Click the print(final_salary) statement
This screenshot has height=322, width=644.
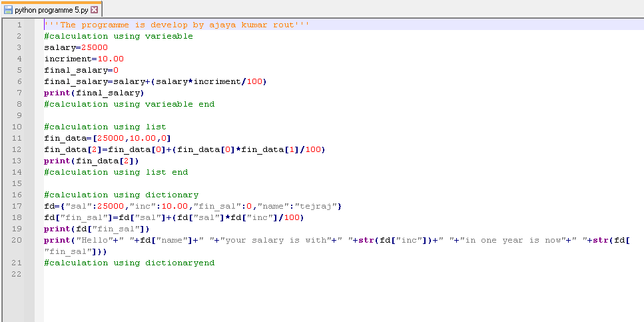coord(94,93)
